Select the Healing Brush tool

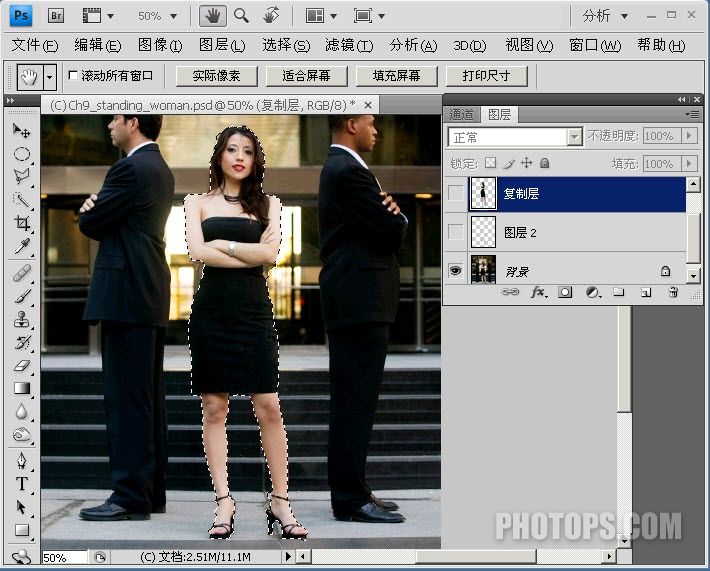coord(21,273)
